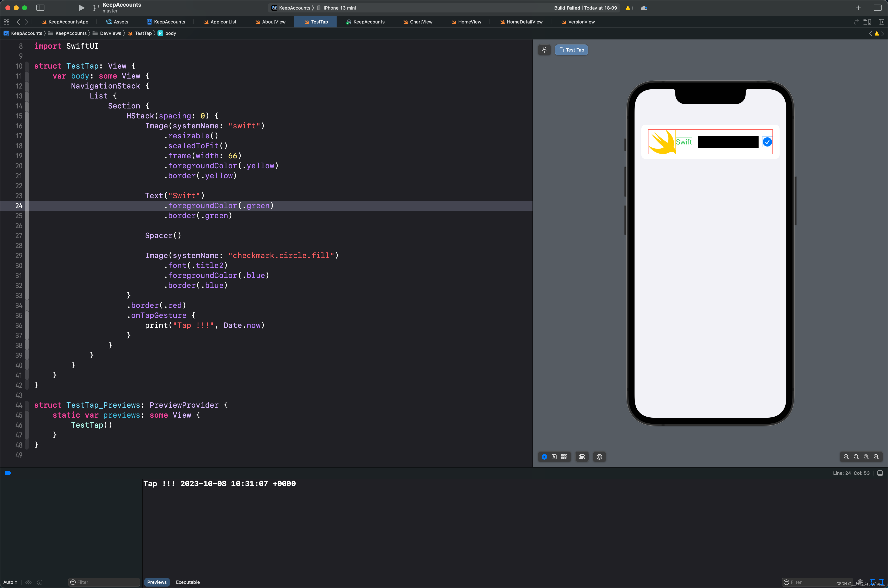Open the related items grid menu
The width and height of the screenshot is (888, 588).
(x=6, y=22)
